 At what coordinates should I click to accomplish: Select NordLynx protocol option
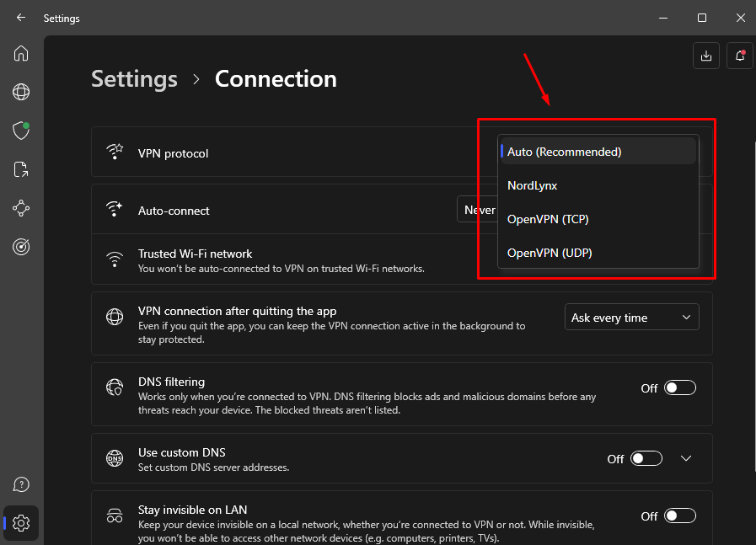coord(598,185)
